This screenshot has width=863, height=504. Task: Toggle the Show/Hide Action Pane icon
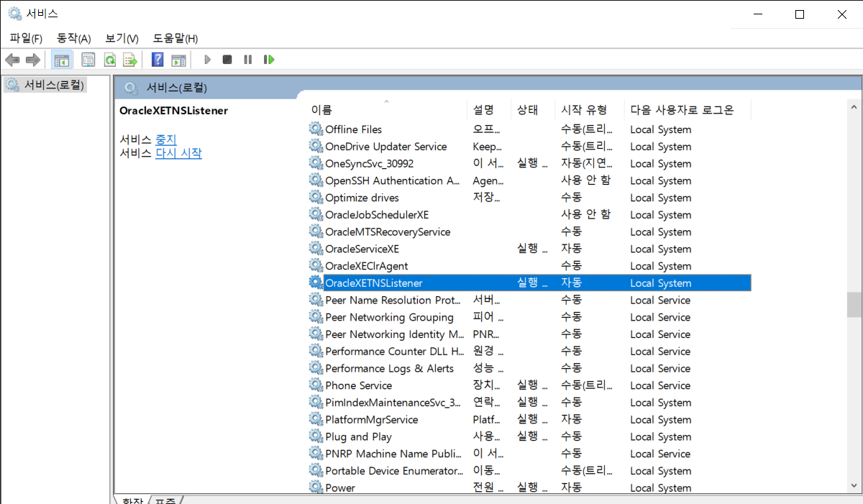point(178,60)
